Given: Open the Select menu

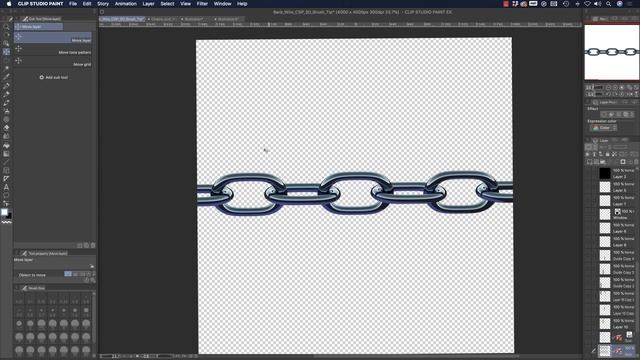Looking at the screenshot, I should [x=167, y=4].
